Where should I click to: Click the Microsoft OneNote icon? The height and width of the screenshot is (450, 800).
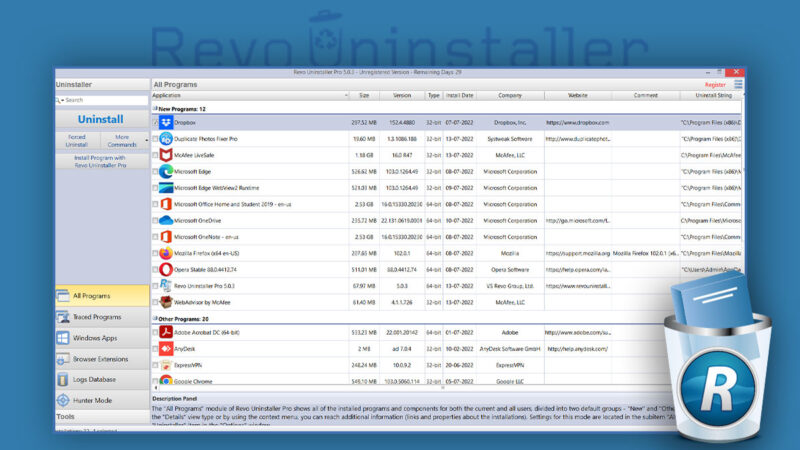tap(166, 237)
